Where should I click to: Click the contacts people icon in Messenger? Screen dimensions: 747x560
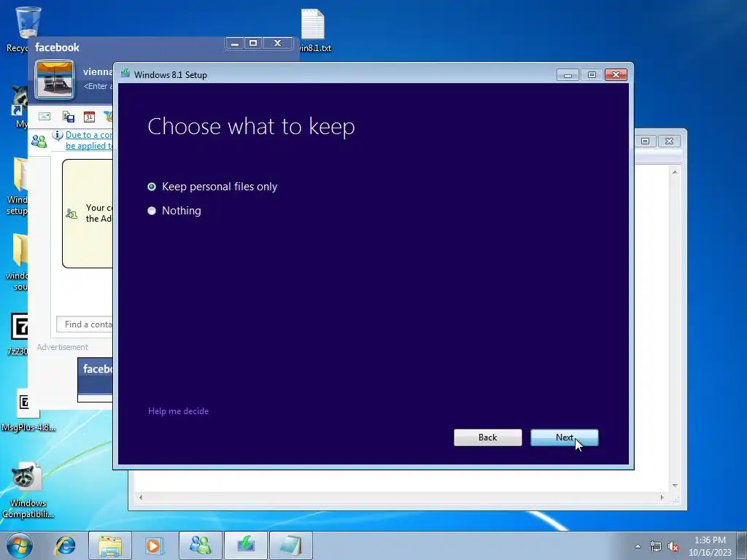39,141
